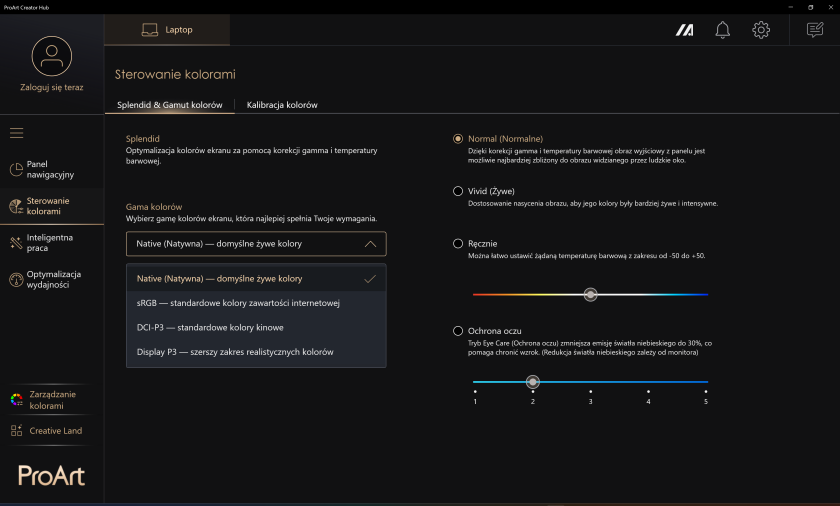The image size is (840, 506).
Task: Click Zaloguj się teraz link
Action: 52,87
